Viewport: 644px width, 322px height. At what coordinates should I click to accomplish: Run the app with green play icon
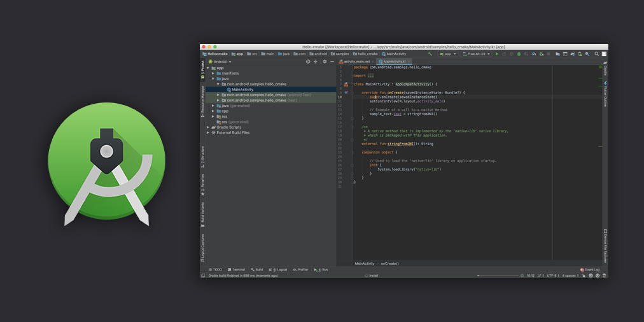497,54
